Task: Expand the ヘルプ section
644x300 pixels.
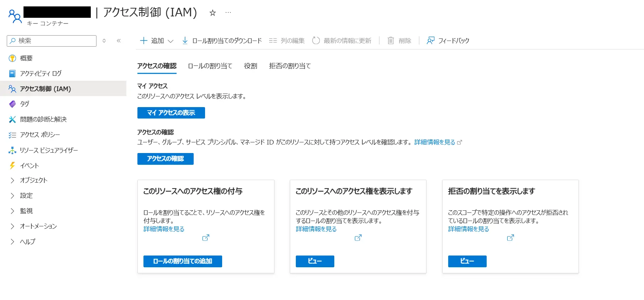Action: click(12, 242)
